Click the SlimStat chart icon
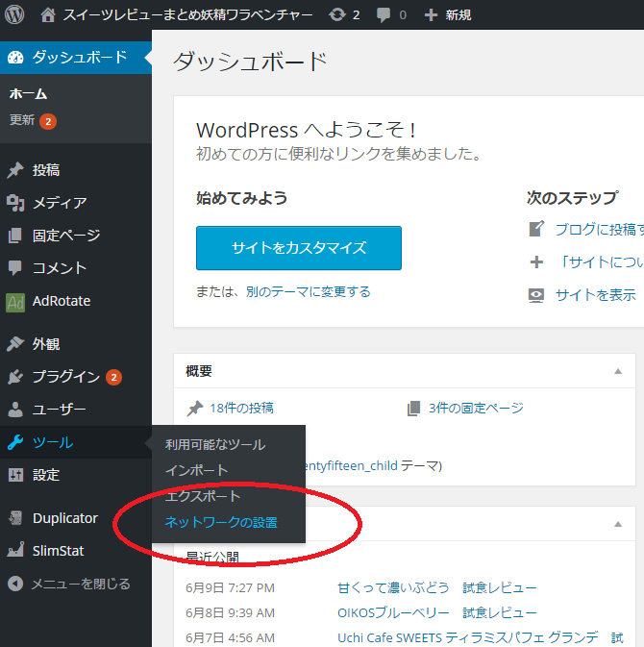The width and height of the screenshot is (644, 647). [15, 551]
